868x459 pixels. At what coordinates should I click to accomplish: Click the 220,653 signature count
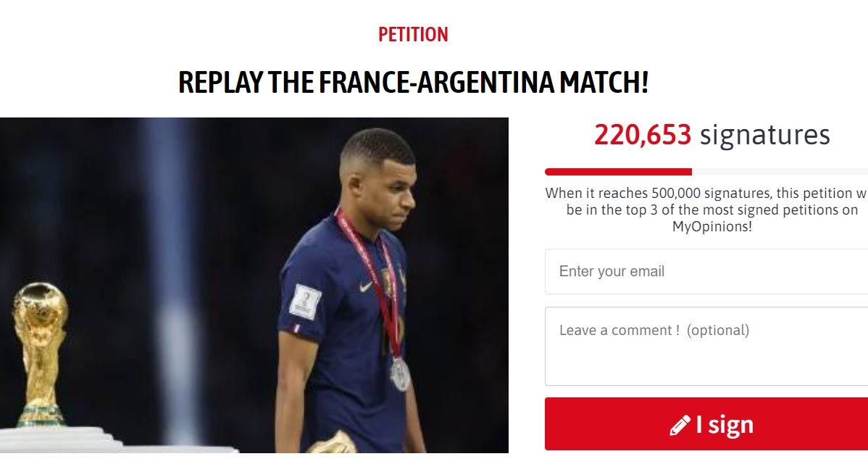[x=643, y=135]
